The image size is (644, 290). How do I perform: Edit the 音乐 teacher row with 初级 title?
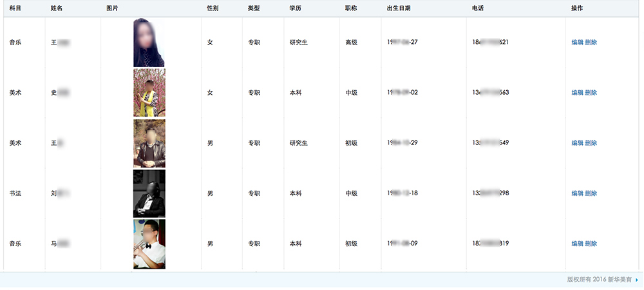point(577,244)
